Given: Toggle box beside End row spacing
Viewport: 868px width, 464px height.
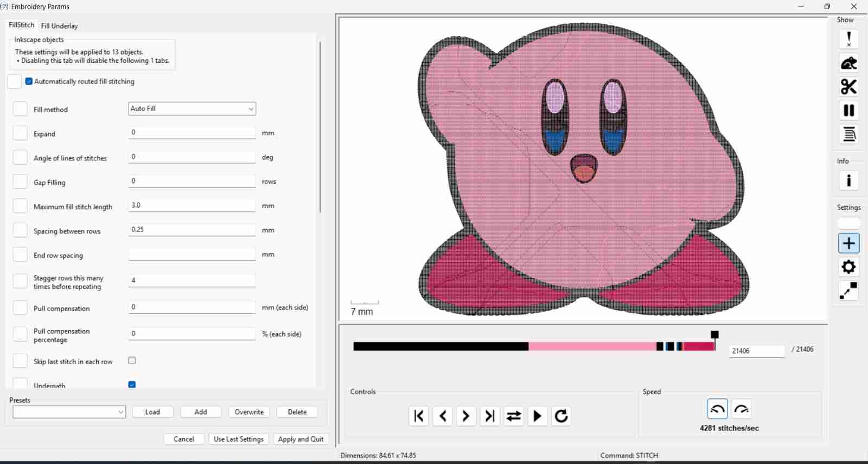Looking at the screenshot, I should [20, 255].
